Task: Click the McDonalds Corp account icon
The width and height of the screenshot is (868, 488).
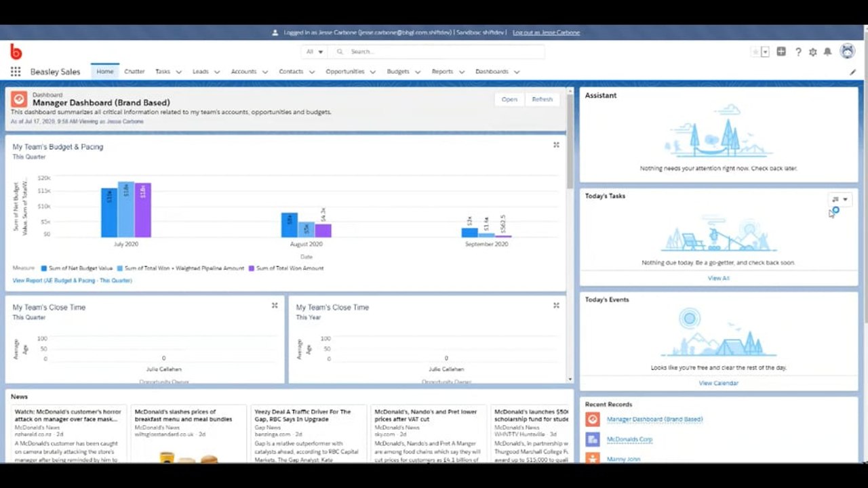Action: (x=593, y=439)
